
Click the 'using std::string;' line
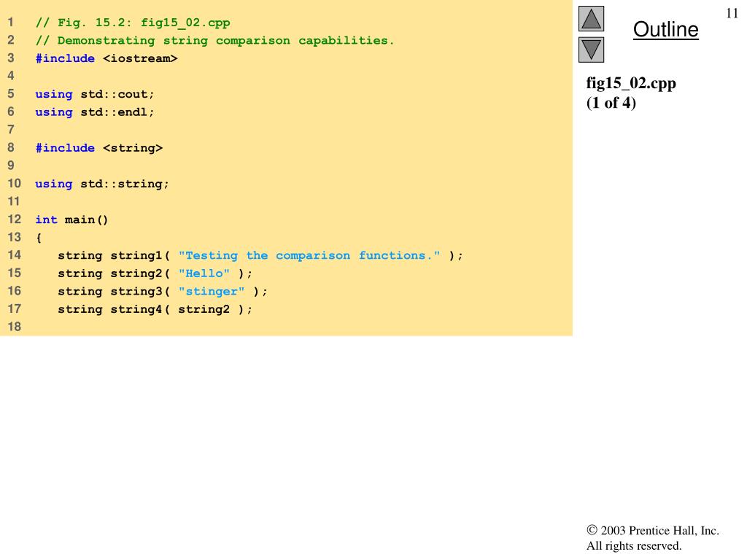click(102, 184)
